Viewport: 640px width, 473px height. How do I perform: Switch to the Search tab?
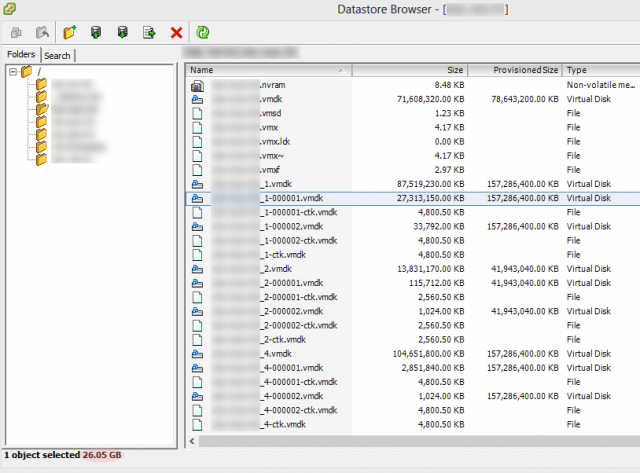(x=57, y=56)
